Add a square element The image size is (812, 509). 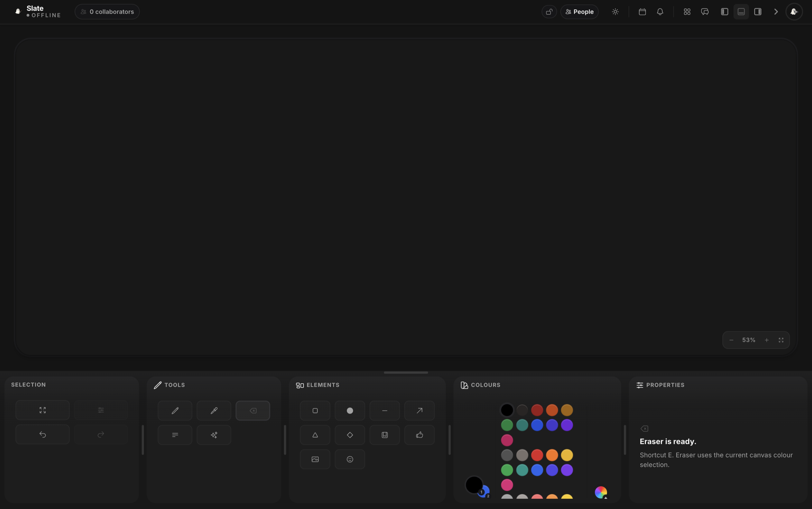[x=315, y=410]
